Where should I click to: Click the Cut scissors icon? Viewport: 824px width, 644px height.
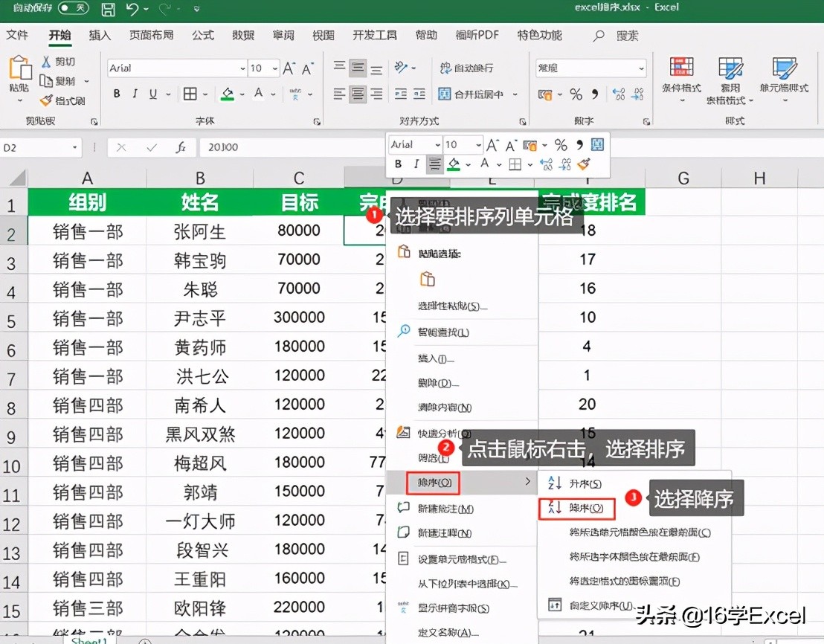(x=46, y=62)
